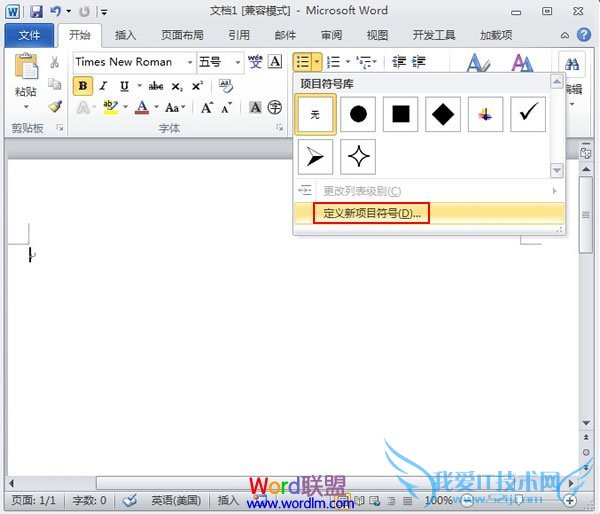
Task: Toggle Bold formatting
Action: [x=83, y=86]
